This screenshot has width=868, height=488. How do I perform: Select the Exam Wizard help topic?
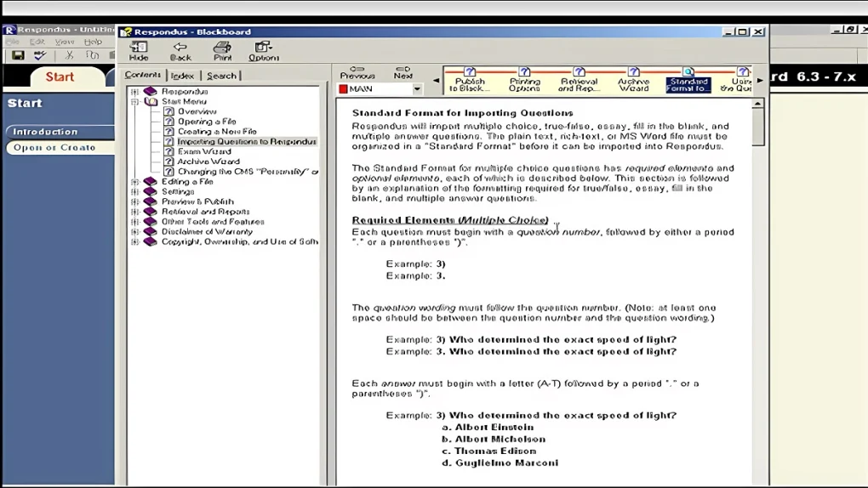203,151
